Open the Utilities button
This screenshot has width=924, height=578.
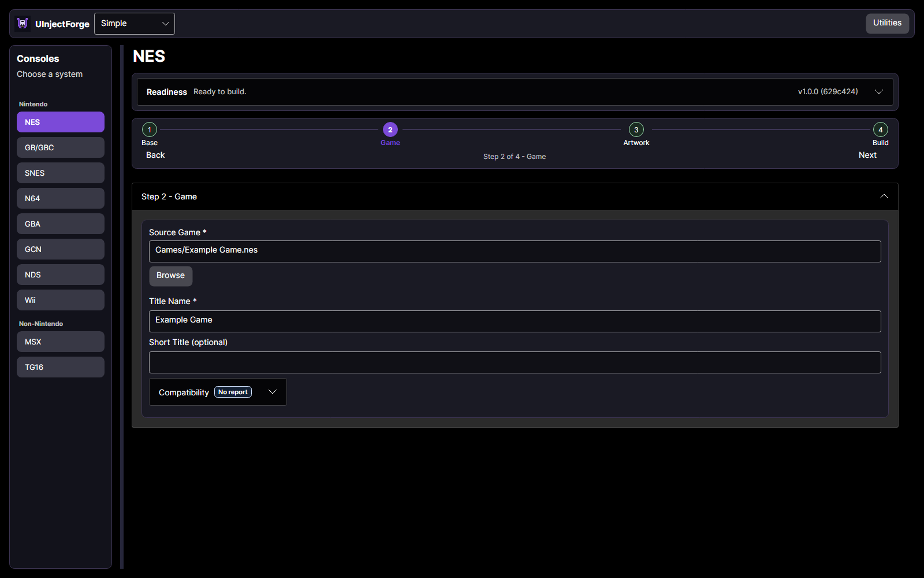click(x=888, y=23)
